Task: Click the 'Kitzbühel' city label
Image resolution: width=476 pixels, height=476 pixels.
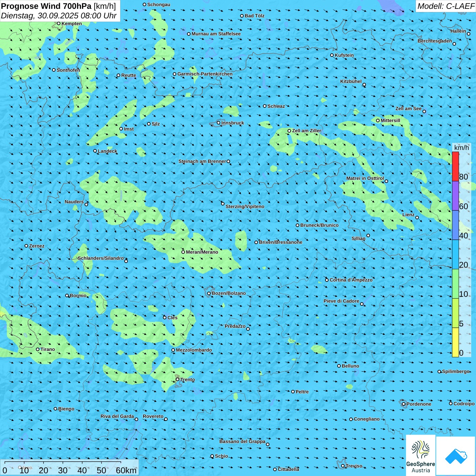Action: pos(351,81)
